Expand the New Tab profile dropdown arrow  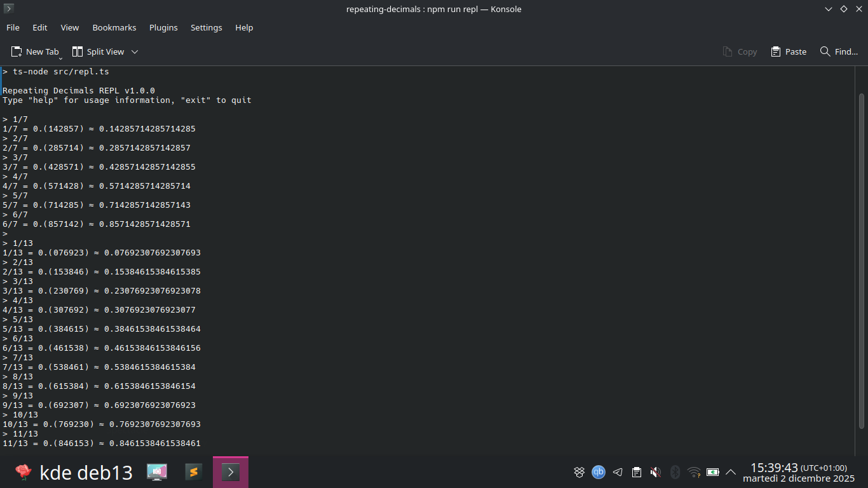coord(61,58)
